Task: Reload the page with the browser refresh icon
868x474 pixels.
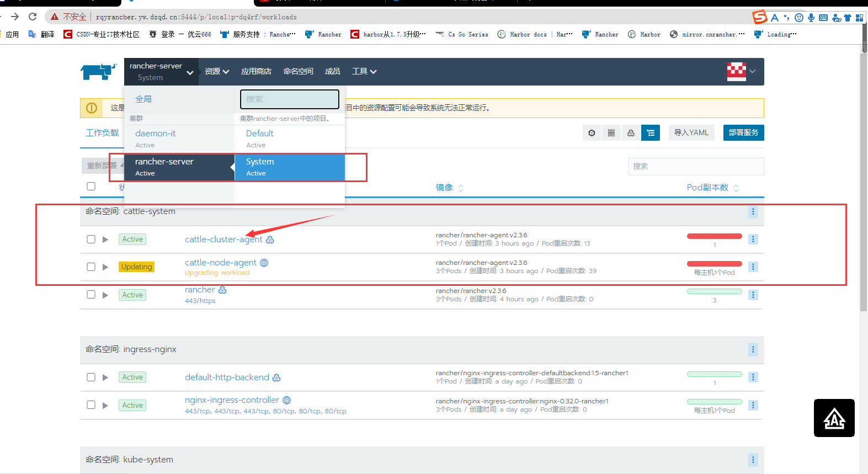Action: pyautogui.click(x=33, y=17)
